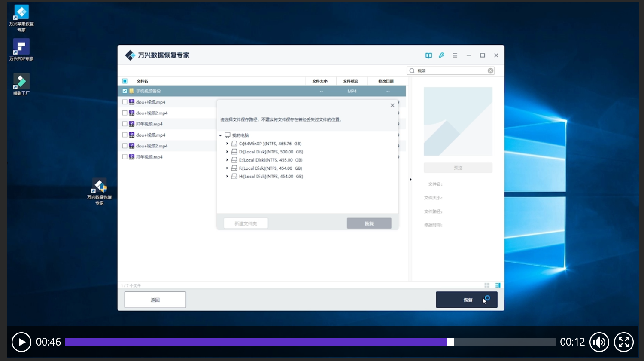Expand the D:[Local Disk] drive node
Screen dimensions: 644x361
227,152
